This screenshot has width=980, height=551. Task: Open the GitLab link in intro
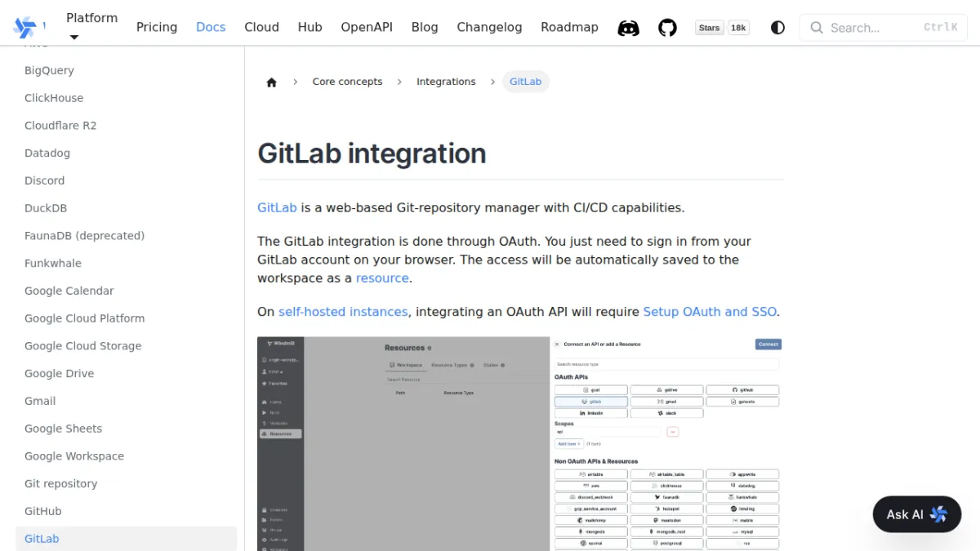click(x=277, y=207)
